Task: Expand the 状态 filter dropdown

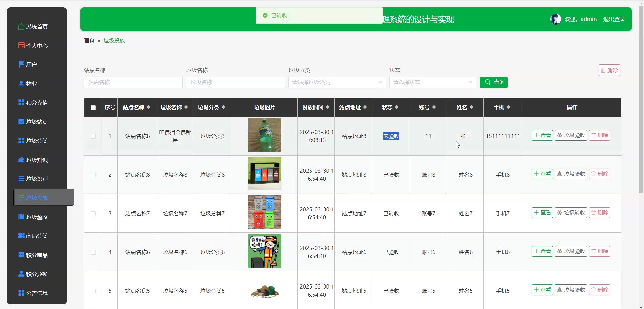Action: pos(432,82)
